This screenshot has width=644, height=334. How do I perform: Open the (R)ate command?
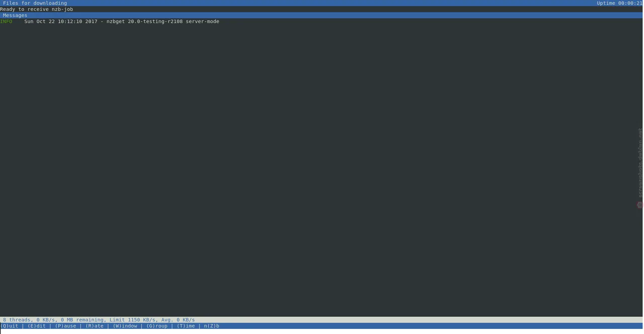[95, 326]
